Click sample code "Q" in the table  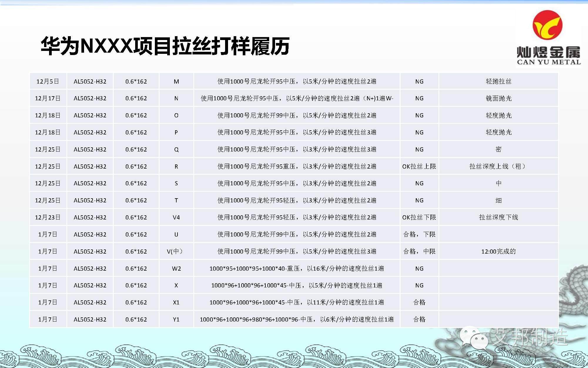[176, 149]
